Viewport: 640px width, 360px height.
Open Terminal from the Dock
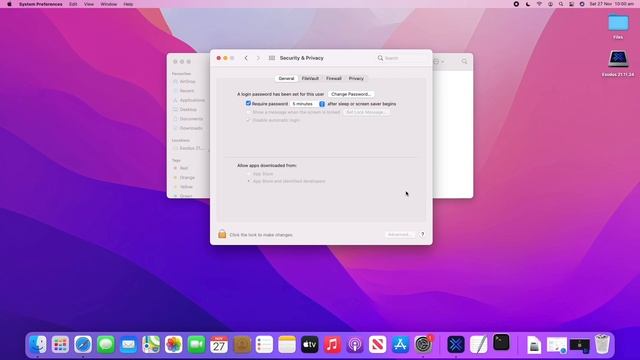pos(501,342)
